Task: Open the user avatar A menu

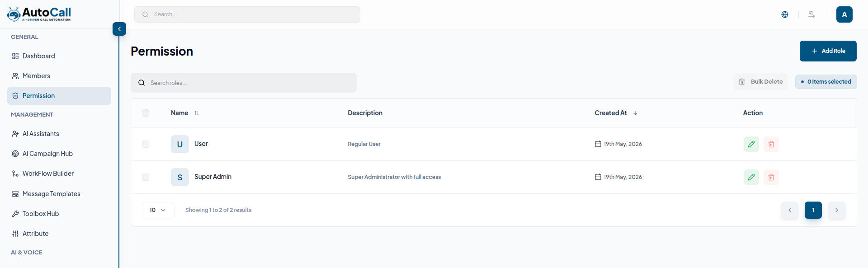Action: pos(844,14)
